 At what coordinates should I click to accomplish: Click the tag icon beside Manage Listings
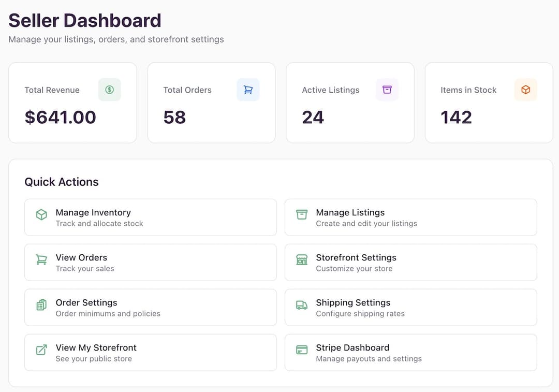[302, 214]
